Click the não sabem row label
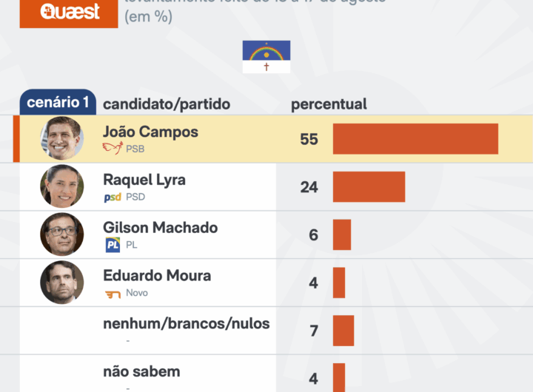Viewport: 533px width, 392px height. coord(141,371)
